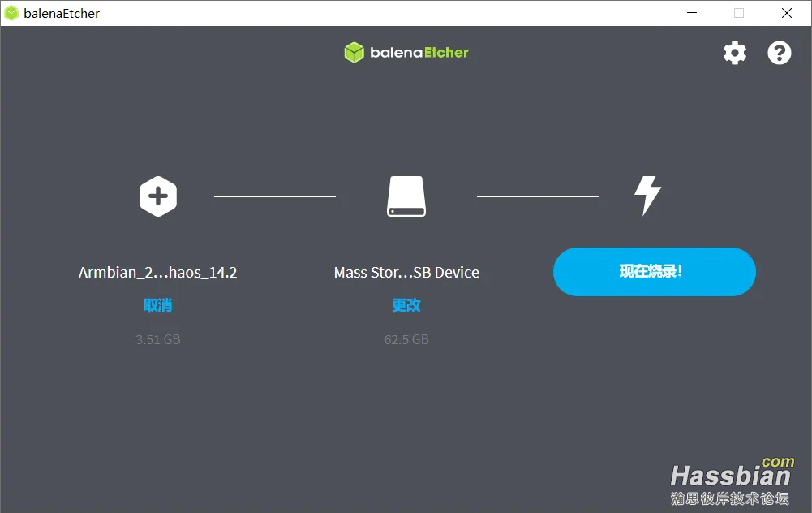
Task: Click 更改 to change target drive
Action: pyautogui.click(x=406, y=305)
